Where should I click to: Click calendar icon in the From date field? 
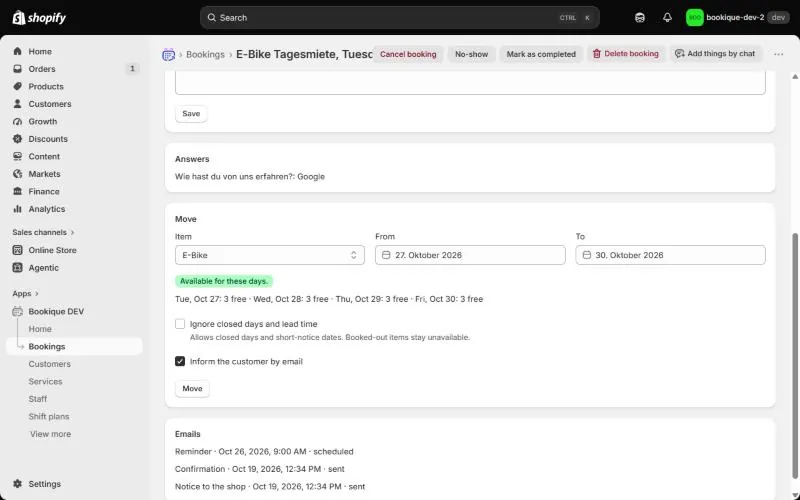coord(386,255)
